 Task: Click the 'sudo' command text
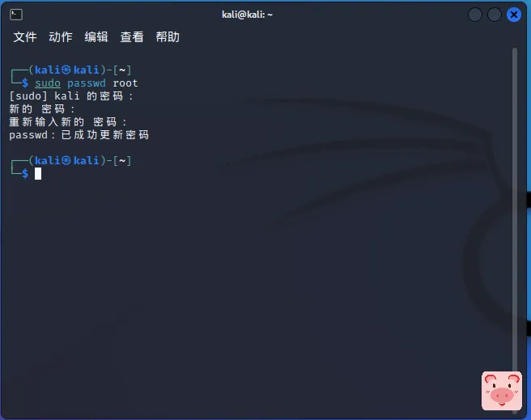[x=48, y=83]
